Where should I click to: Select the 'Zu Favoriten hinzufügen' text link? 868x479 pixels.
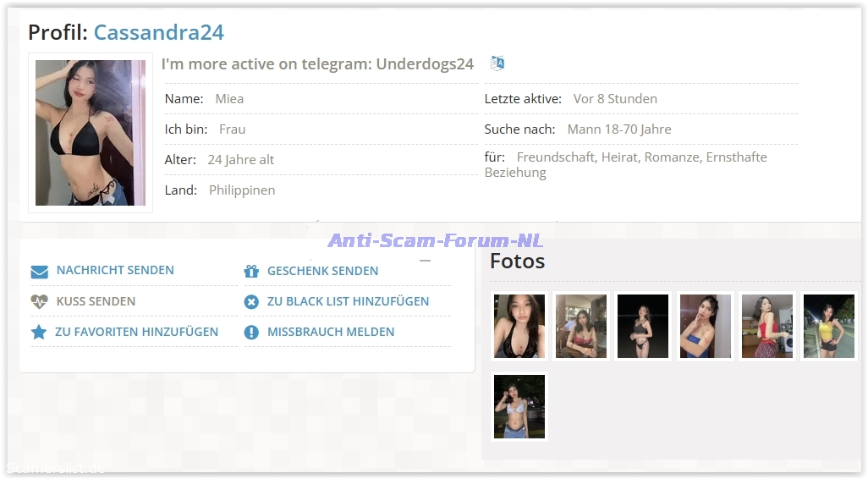[x=136, y=333]
